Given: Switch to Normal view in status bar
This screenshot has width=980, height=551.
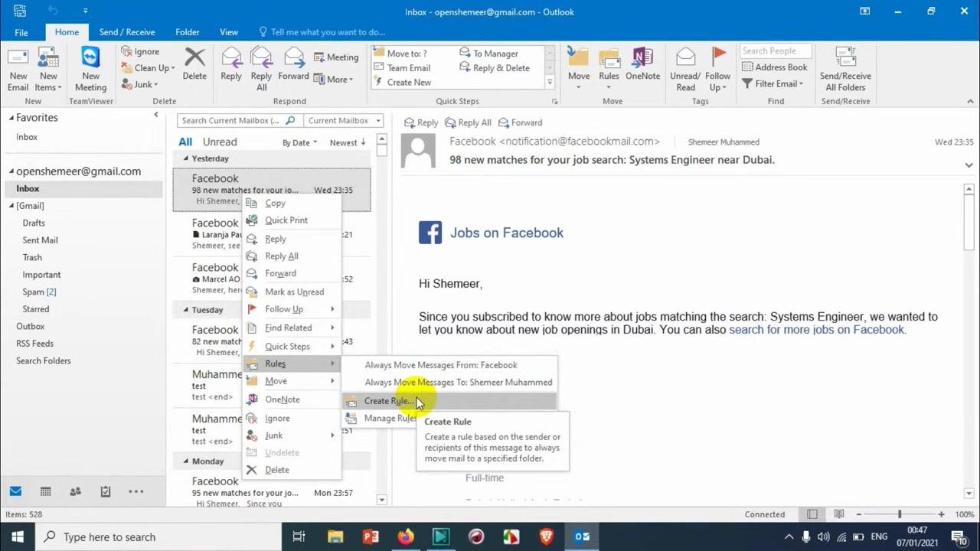Looking at the screenshot, I should 812,514.
